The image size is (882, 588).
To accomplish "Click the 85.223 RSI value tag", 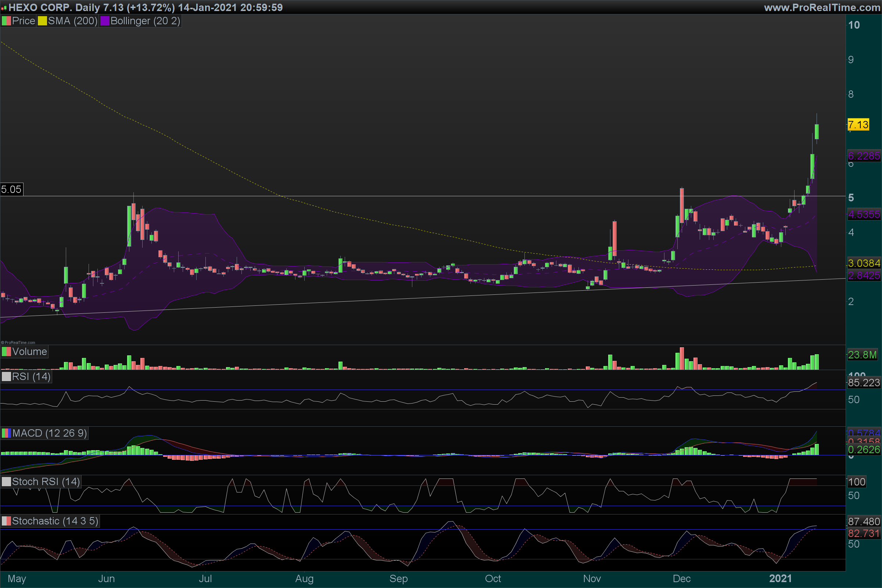I will pos(864,383).
